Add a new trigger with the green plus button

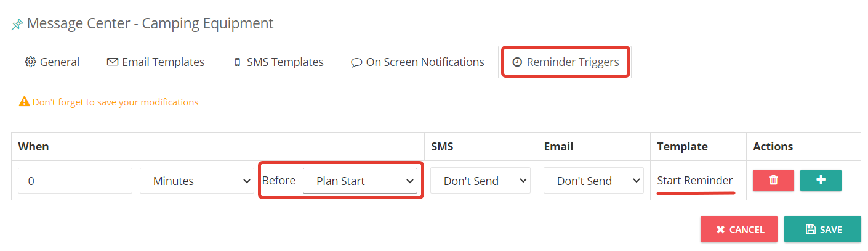pos(821,181)
